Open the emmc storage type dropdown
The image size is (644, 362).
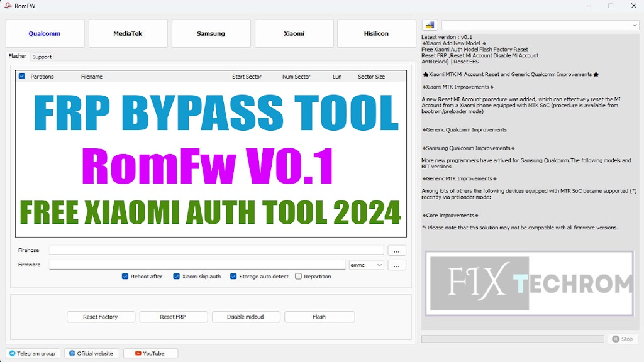coord(366,265)
